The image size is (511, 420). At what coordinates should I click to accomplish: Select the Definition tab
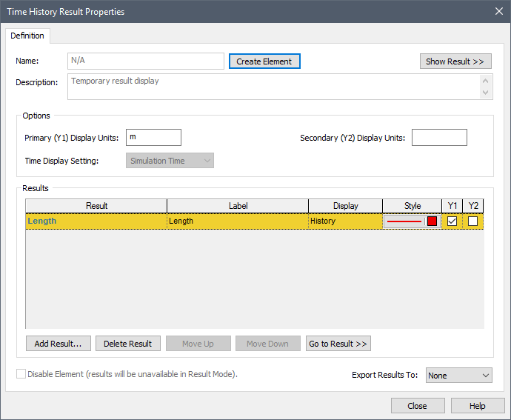(x=27, y=36)
